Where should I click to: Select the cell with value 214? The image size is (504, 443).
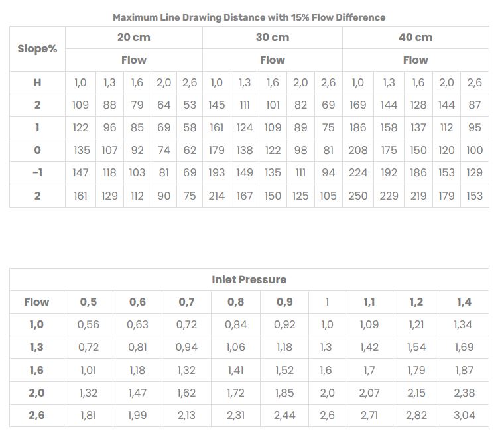(x=217, y=196)
